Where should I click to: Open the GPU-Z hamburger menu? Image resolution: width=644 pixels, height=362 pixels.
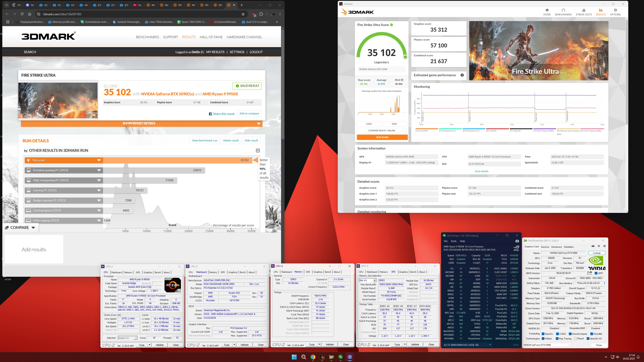click(604, 246)
